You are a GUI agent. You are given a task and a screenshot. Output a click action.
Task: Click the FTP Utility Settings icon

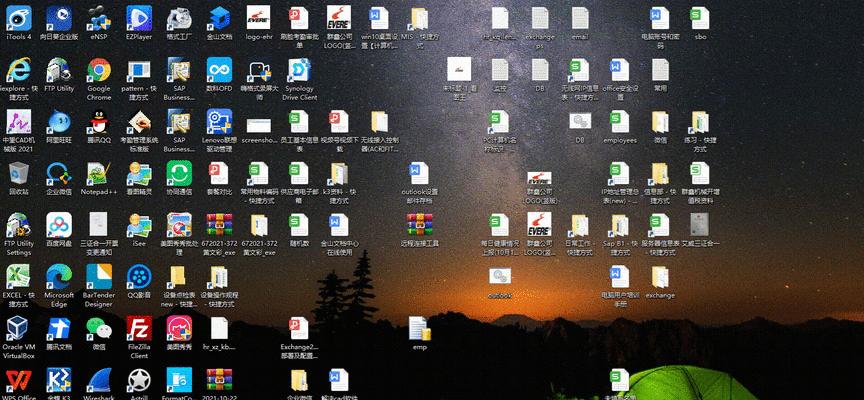pos(19,225)
